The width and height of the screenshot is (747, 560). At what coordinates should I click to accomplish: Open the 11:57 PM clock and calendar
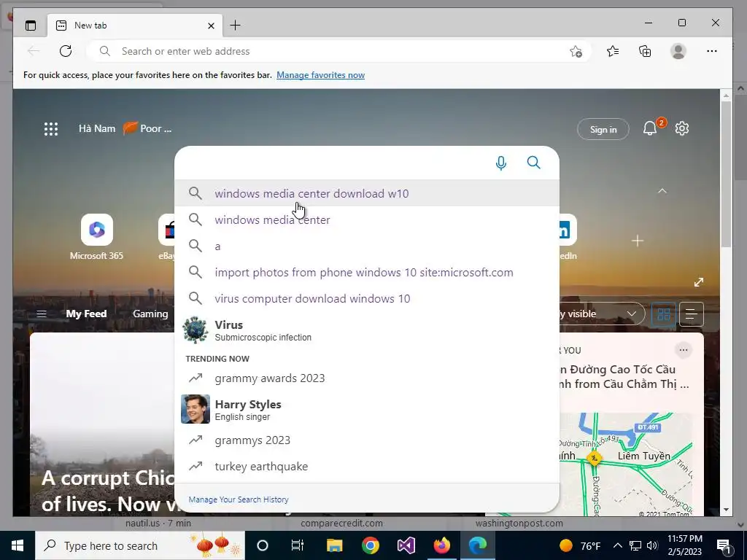pos(684,545)
